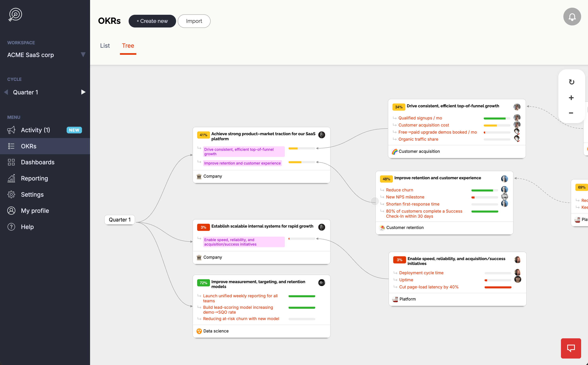588x365 pixels.
Task: Collapse the Improve retention card's connector node
Action: point(375,201)
